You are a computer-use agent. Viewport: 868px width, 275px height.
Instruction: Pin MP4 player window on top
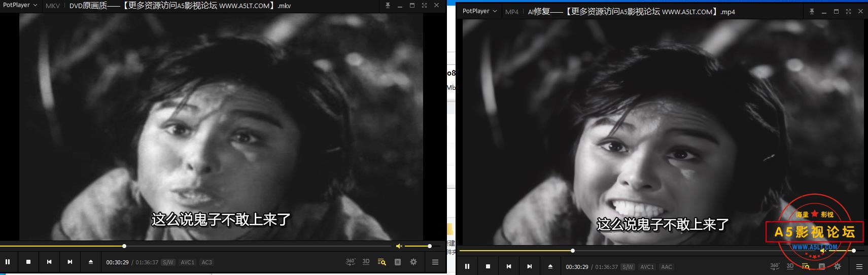pyautogui.click(x=812, y=11)
